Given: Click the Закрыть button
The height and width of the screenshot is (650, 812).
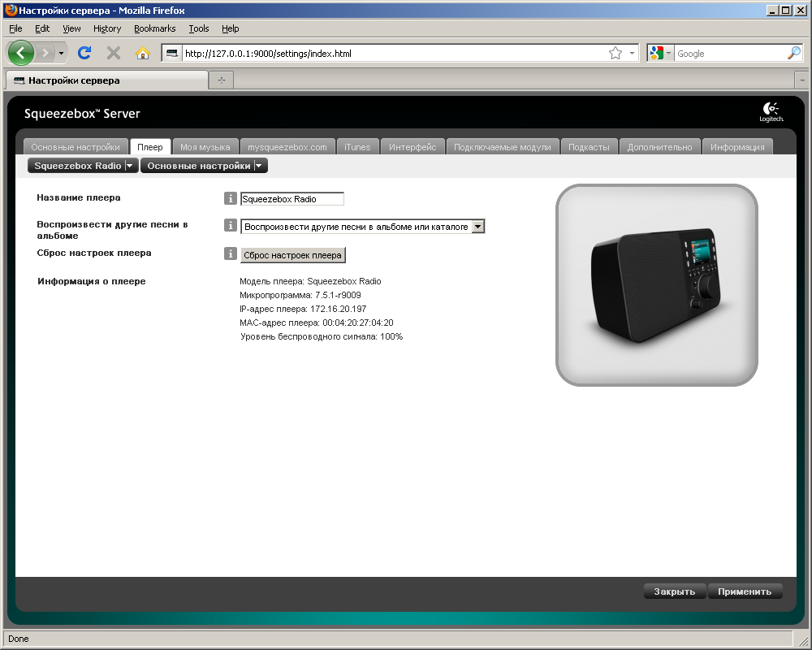Looking at the screenshot, I should pyautogui.click(x=674, y=591).
